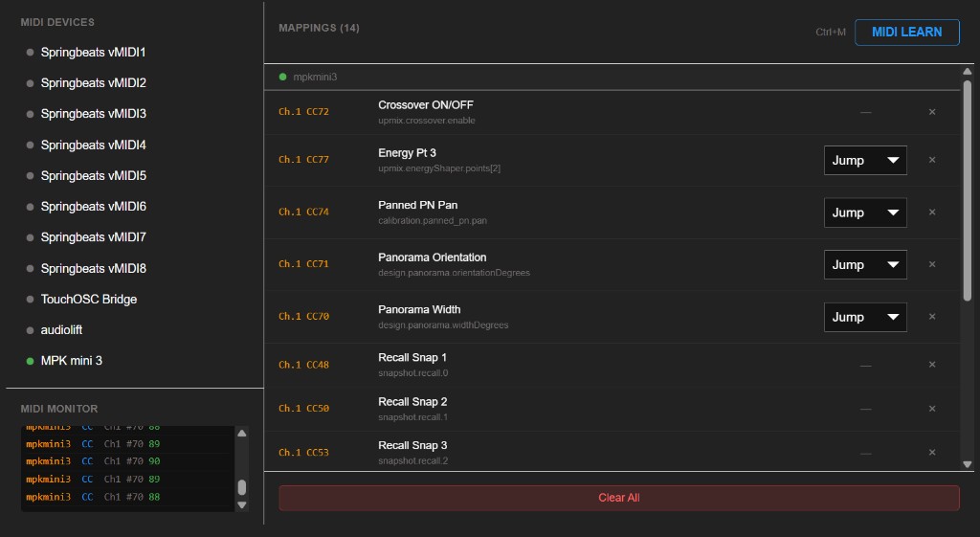
Task: Delete the Panned PN Pan mapping
Action: [x=932, y=213]
